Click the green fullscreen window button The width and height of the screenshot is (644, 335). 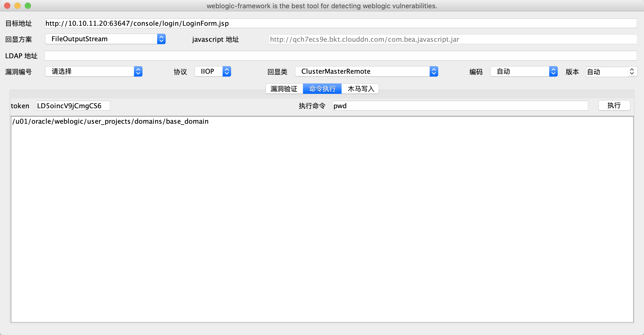(28, 6)
